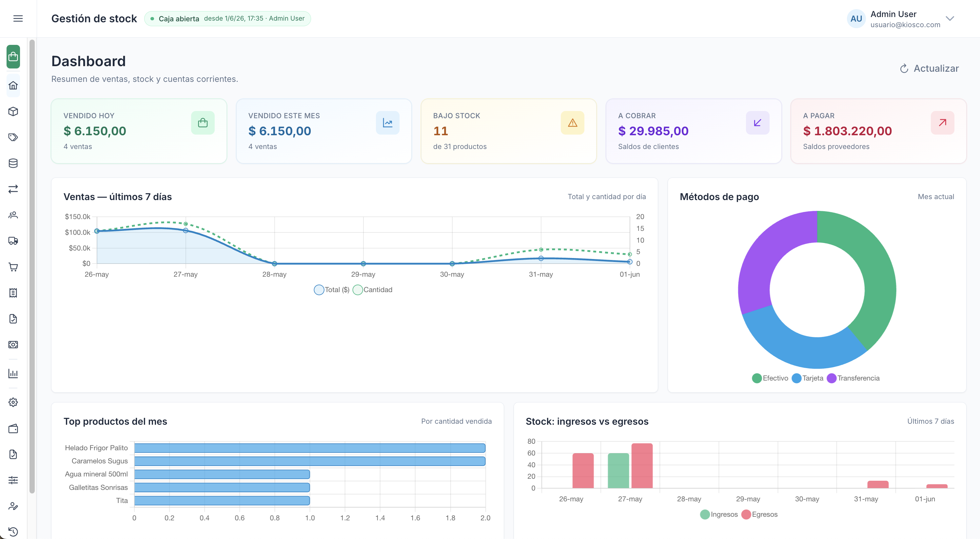Click the Helado Frigor Palito bar
The image size is (980, 539).
[310, 448]
